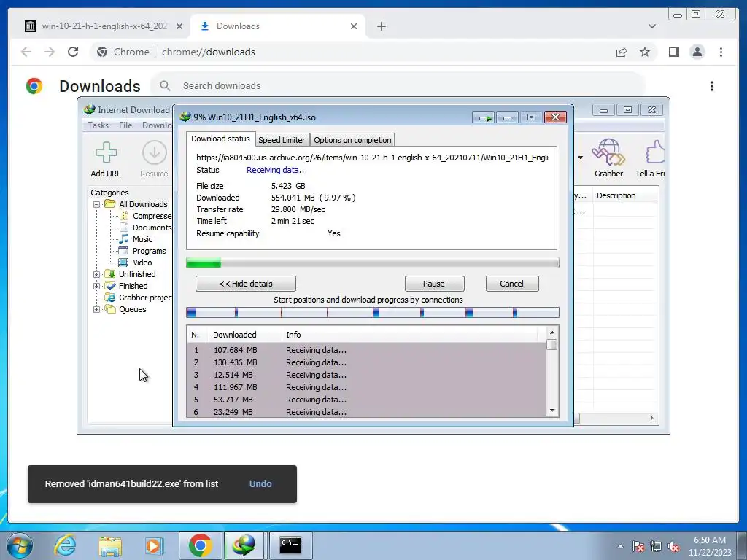Open Windows Media Player from taskbar
Image resolution: width=747 pixels, height=560 pixels.
155,545
